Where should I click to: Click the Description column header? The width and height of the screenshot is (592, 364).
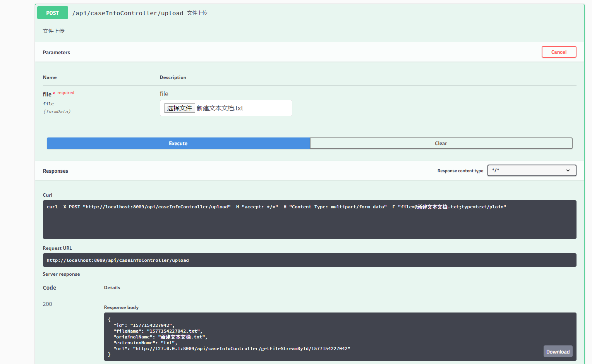pos(173,77)
